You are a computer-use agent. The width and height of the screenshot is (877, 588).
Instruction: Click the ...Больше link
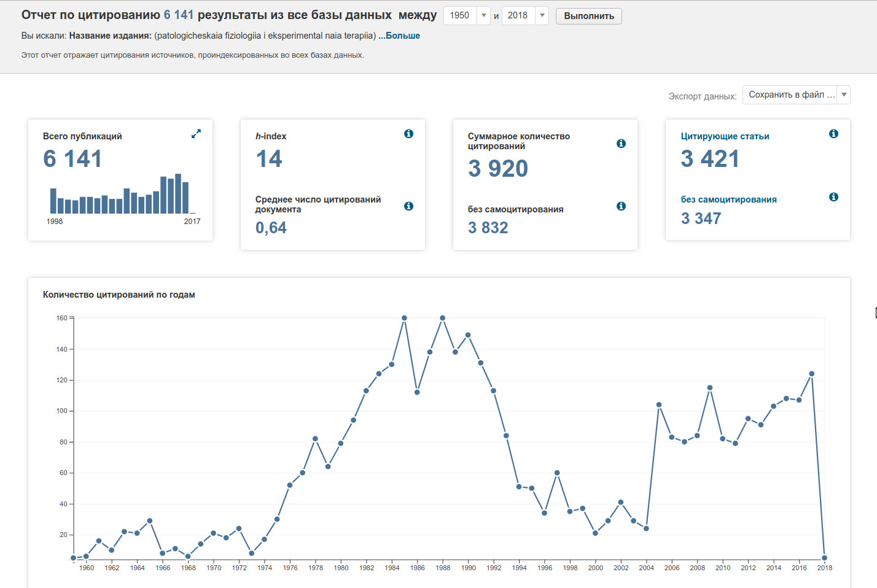[x=399, y=36]
